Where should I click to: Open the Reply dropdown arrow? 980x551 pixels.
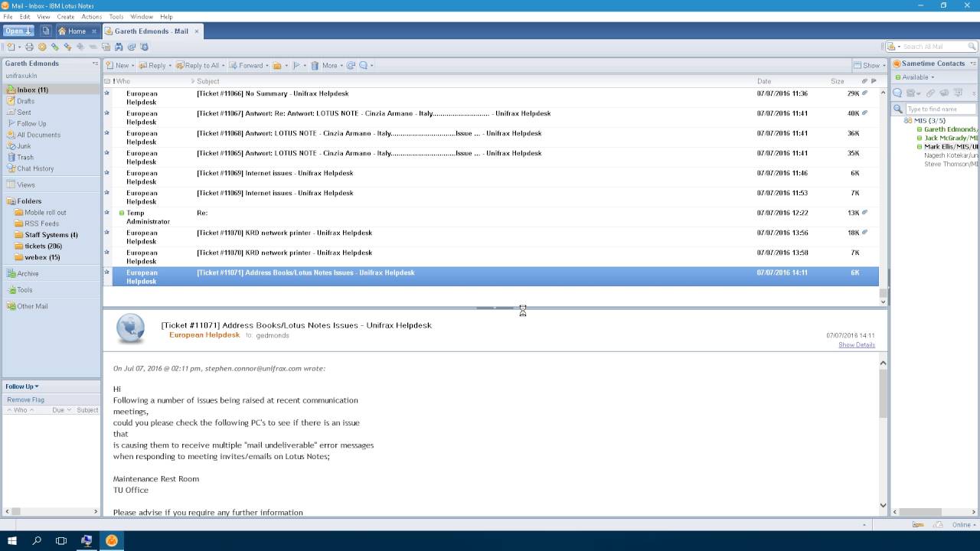170,66
